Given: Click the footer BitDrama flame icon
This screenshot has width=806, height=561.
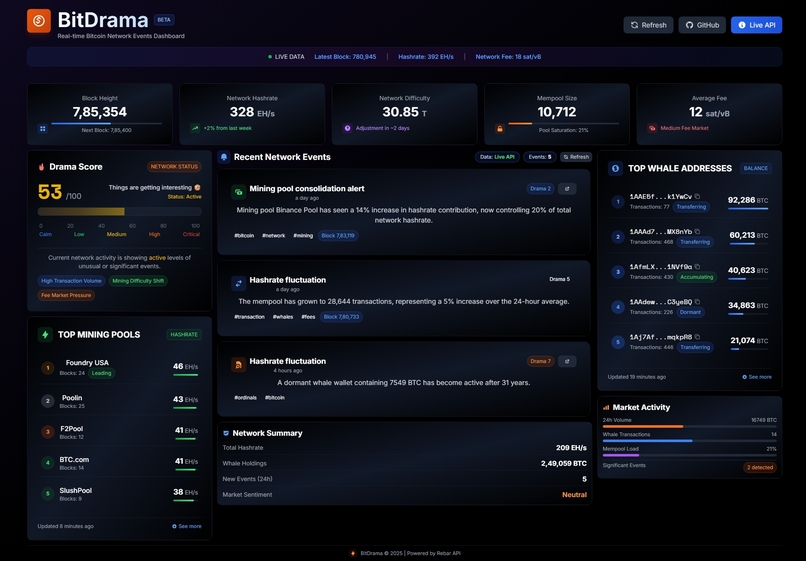Looking at the screenshot, I should click(353, 553).
